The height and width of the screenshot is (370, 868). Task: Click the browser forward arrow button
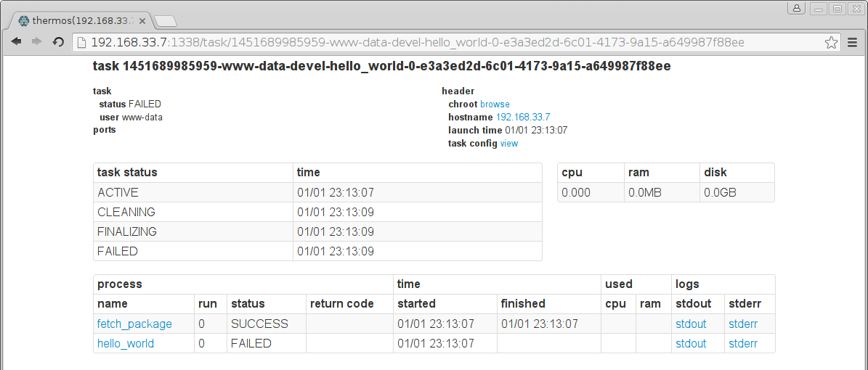tap(36, 43)
